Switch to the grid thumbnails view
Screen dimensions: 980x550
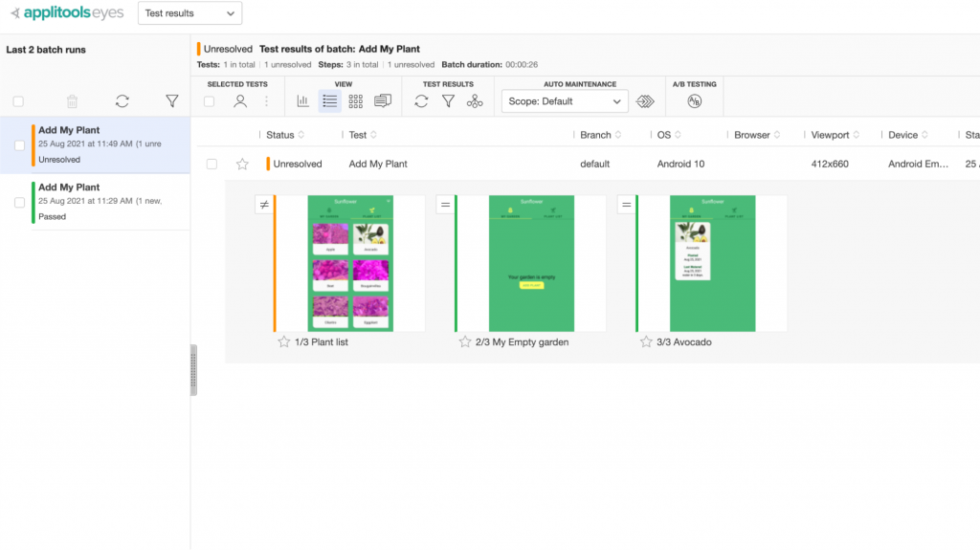(356, 101)
